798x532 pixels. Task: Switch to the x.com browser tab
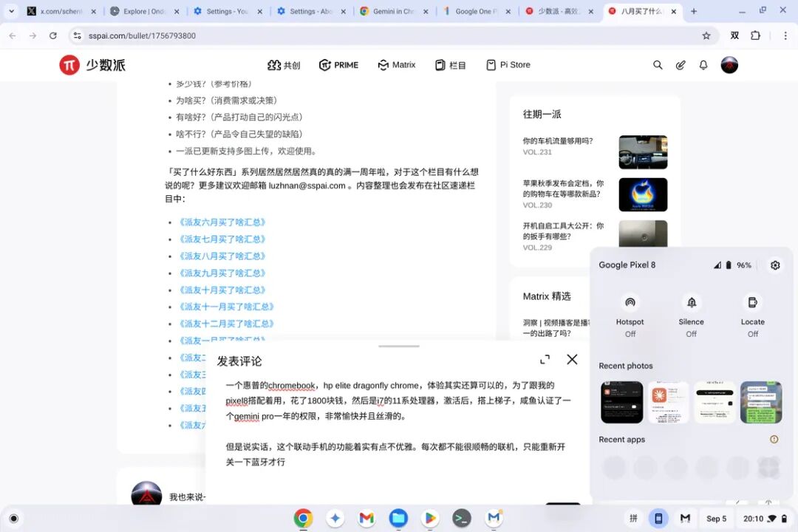pos(61,11)
